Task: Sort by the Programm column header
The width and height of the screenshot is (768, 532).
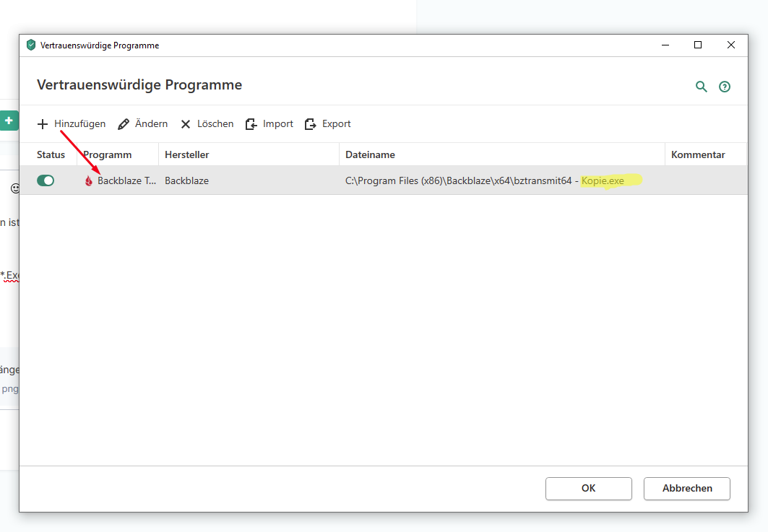Action: pyautogui.click(x=107, y=154)
